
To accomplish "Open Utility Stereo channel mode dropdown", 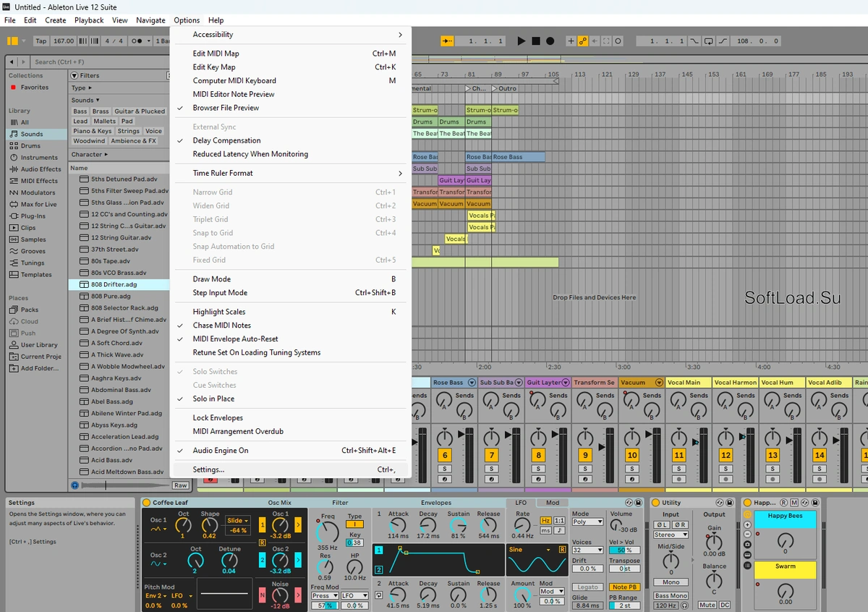I will click(x=671, y=535).
